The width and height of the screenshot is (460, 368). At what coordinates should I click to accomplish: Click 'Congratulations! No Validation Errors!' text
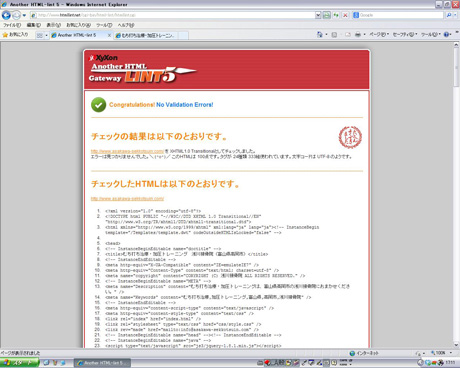161,105
